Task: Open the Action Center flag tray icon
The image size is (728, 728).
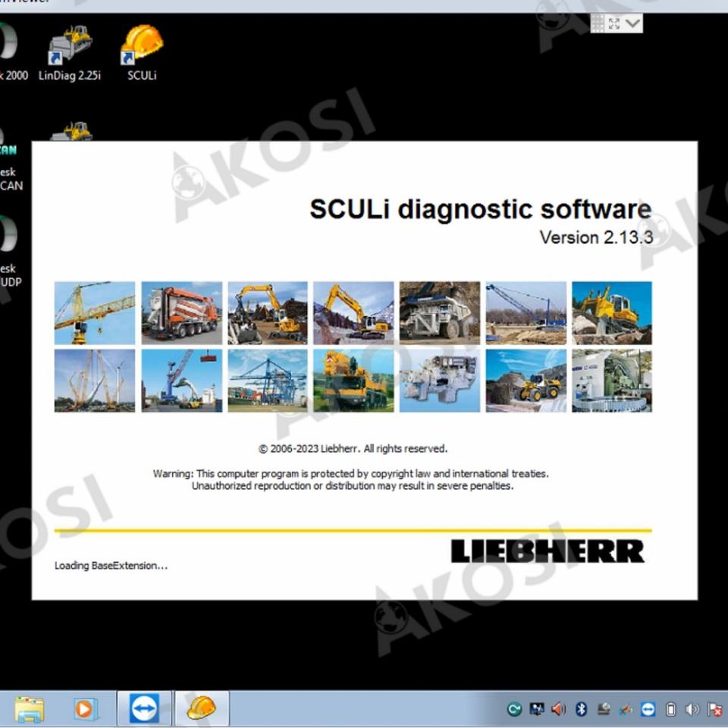Action: click(714, 709)
